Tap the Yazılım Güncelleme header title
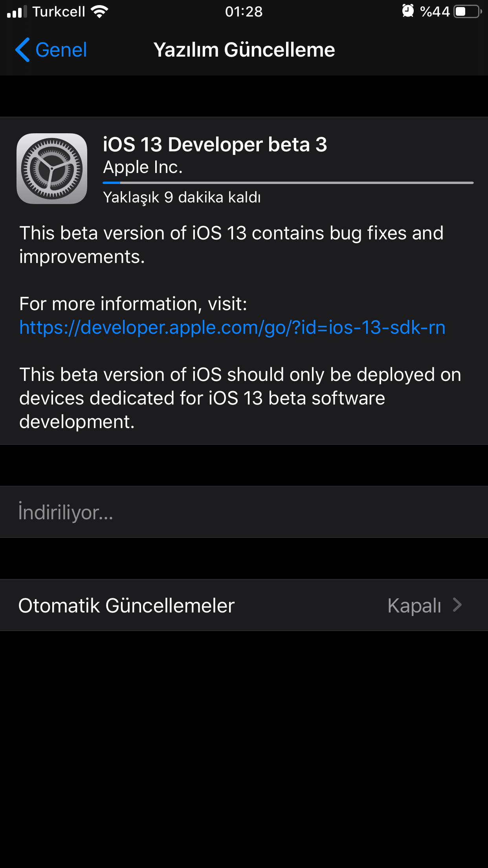 (244, 50)
